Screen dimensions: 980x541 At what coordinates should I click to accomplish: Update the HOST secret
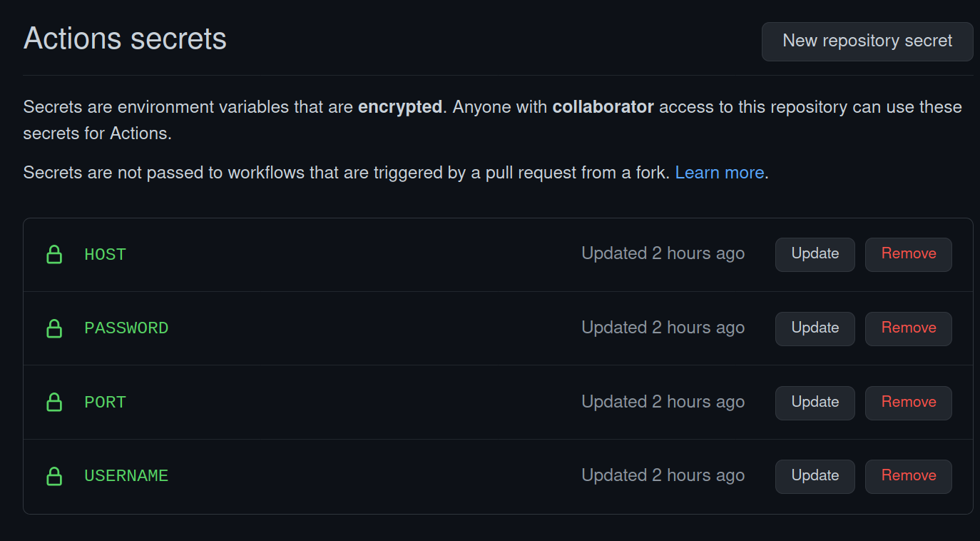815,254
